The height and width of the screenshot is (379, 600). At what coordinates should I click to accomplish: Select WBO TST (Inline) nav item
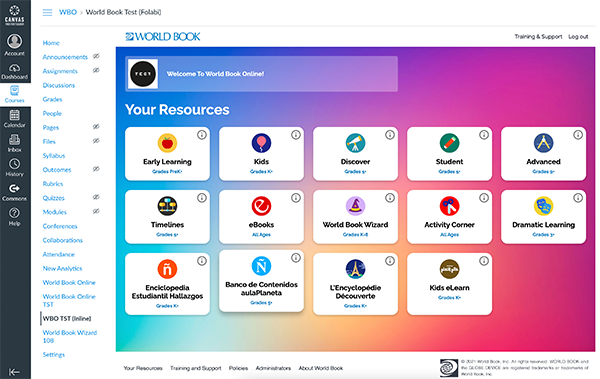click(67, 319)
